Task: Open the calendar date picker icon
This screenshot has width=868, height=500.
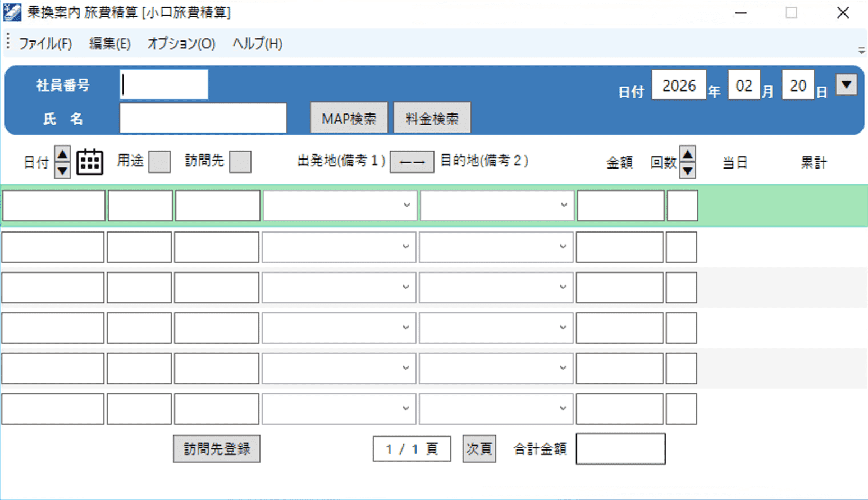Action: 90,162
